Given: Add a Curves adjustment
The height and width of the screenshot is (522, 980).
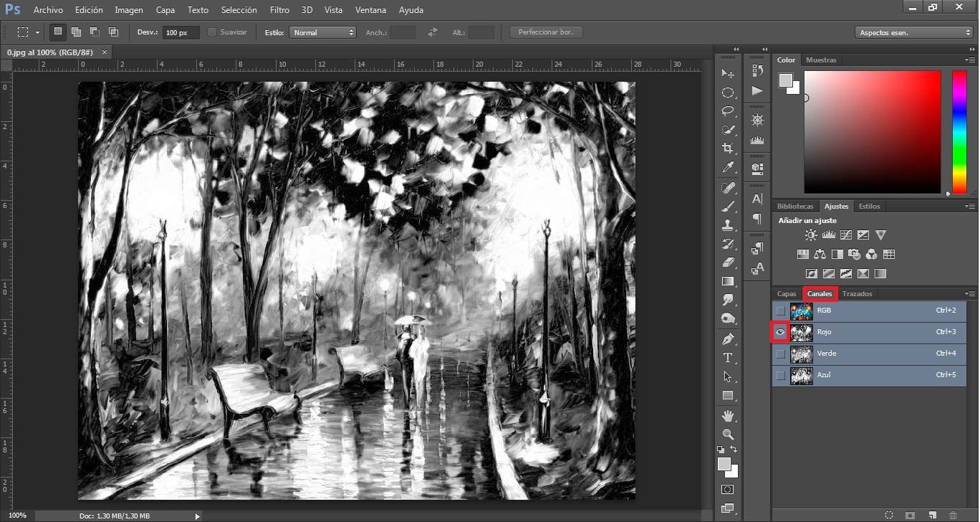Looking at the screenshot, I should coord(846,234).
